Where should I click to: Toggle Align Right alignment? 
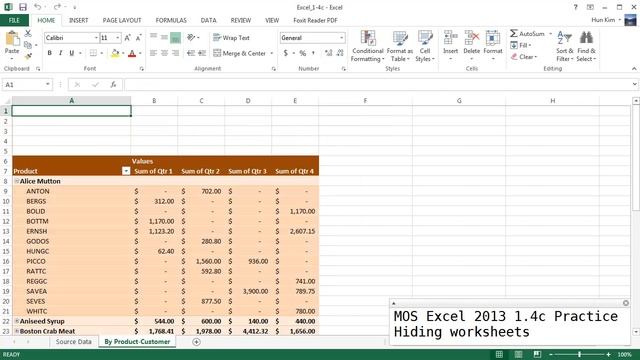coord(176,53)
